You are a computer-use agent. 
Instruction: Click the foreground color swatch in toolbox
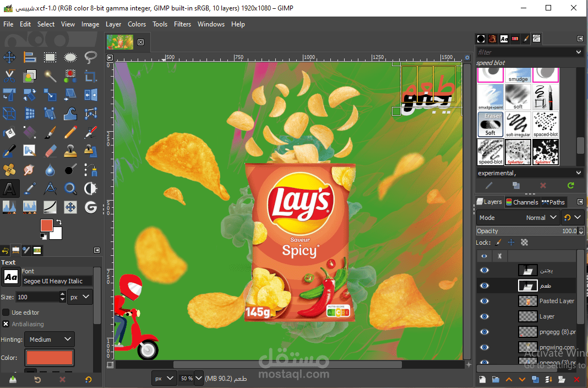point(46,225)
